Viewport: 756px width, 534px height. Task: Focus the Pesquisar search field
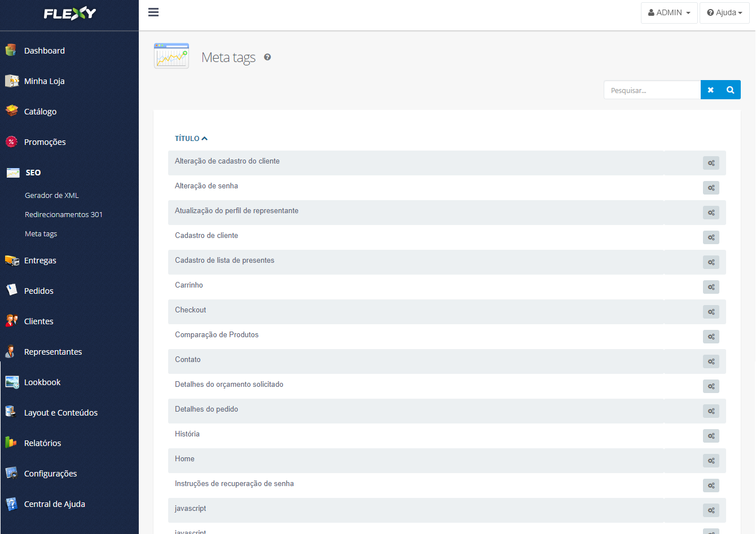(x=652, y=90)
